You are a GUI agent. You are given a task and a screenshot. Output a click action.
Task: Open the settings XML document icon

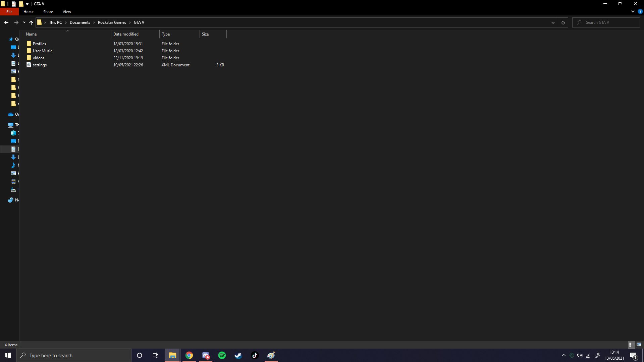[29, 65]
